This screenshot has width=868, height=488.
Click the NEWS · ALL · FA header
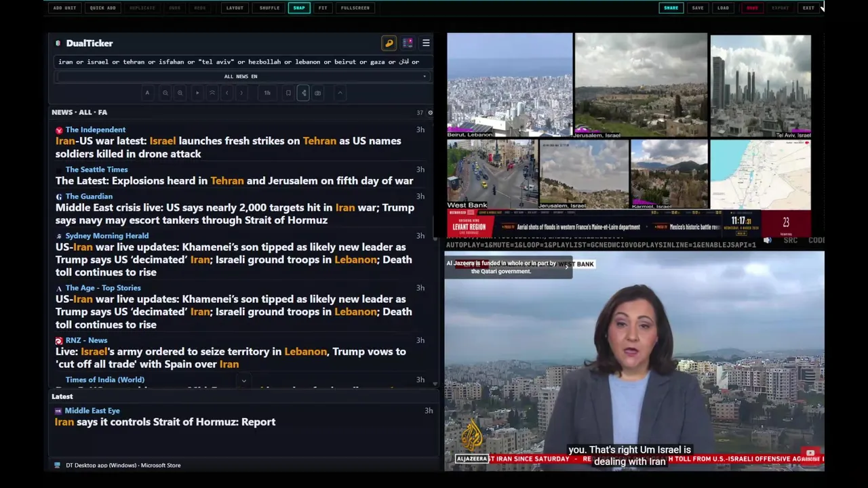[x=79, y=113]
